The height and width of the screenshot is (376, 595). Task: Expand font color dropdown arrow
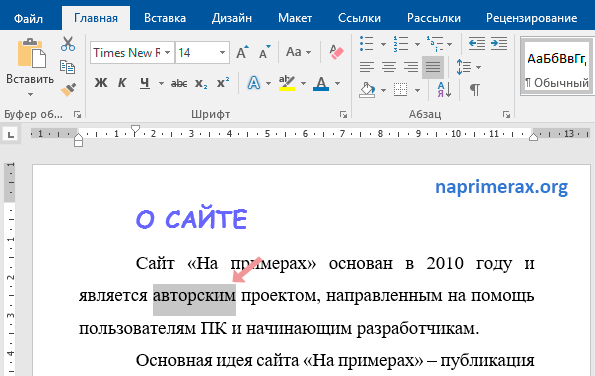[337, 83]
